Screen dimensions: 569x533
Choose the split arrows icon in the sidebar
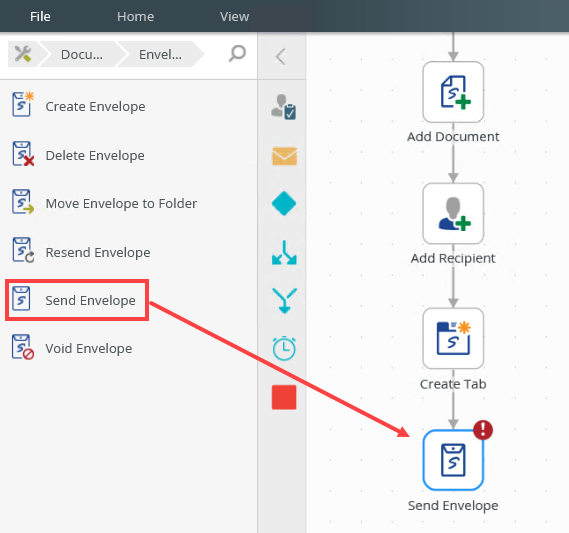click(x=284, y=253)
